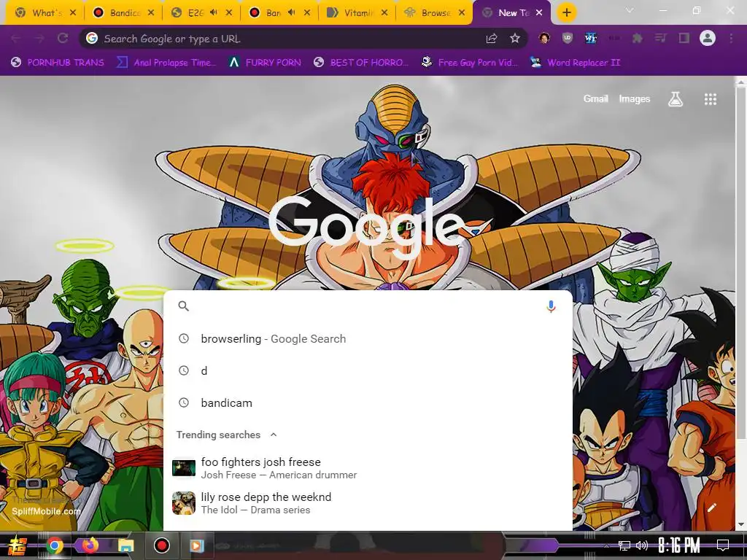Click the face avatar extension icon
Image resolution: width=747 pixels, height=560 pixels.
coord(544,39)
